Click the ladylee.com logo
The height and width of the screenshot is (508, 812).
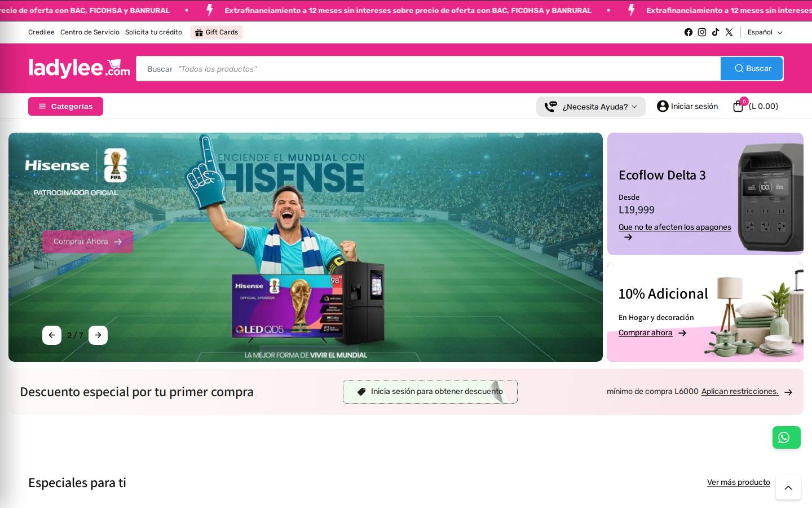[x=79, y=68]
